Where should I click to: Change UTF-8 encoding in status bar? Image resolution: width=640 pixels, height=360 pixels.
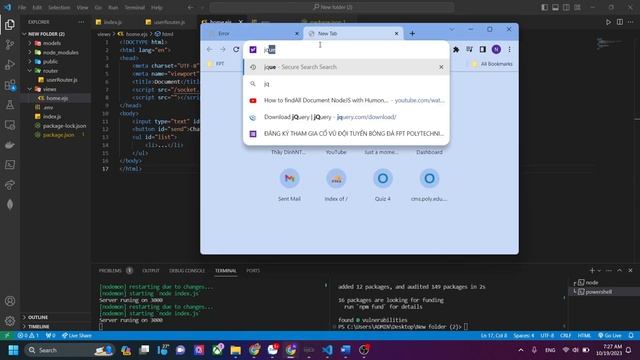[x=547, y=336]
